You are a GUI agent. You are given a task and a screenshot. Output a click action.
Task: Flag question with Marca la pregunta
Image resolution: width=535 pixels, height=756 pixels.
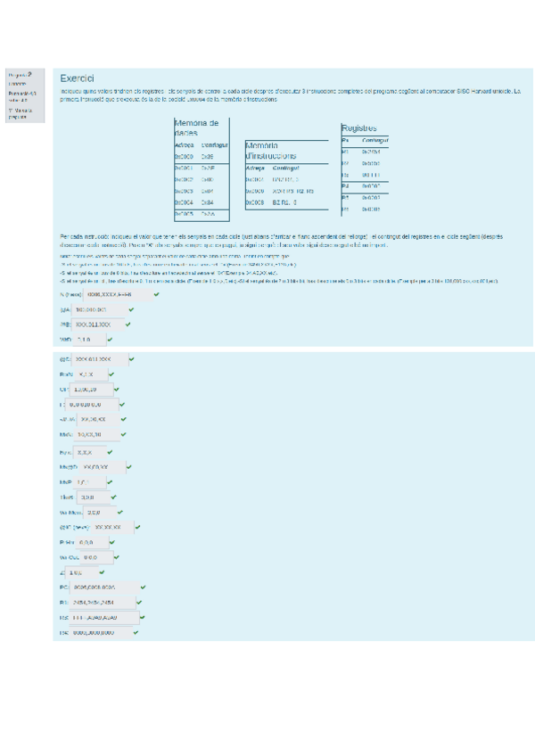point(21,113)
